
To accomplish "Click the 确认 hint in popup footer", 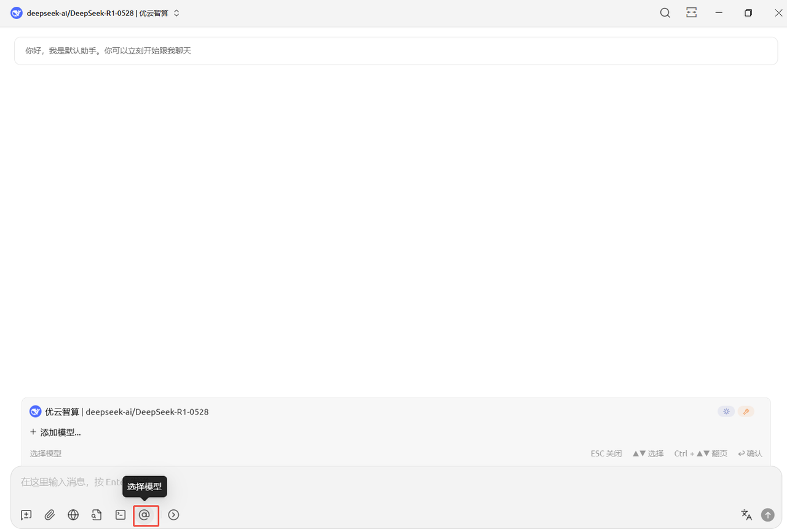I will click(750, 453).
